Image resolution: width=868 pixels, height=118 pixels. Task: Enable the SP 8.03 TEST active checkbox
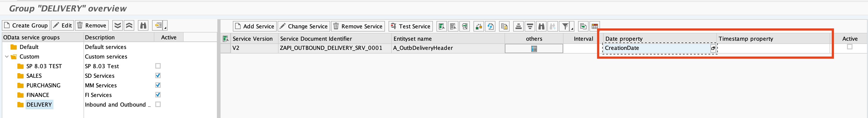158,66
